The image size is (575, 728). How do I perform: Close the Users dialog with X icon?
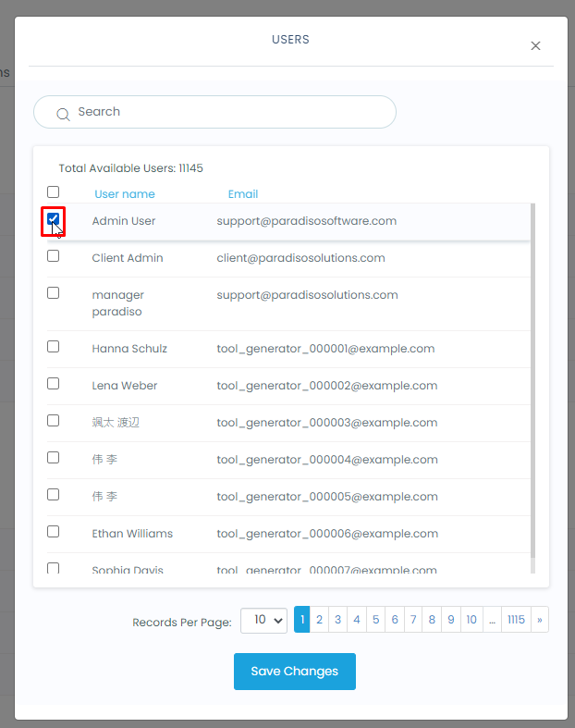535,46
